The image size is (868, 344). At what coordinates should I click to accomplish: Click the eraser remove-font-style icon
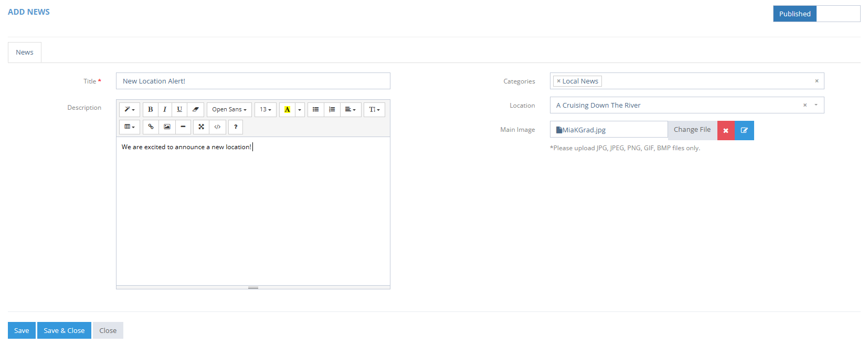point(195,109)
